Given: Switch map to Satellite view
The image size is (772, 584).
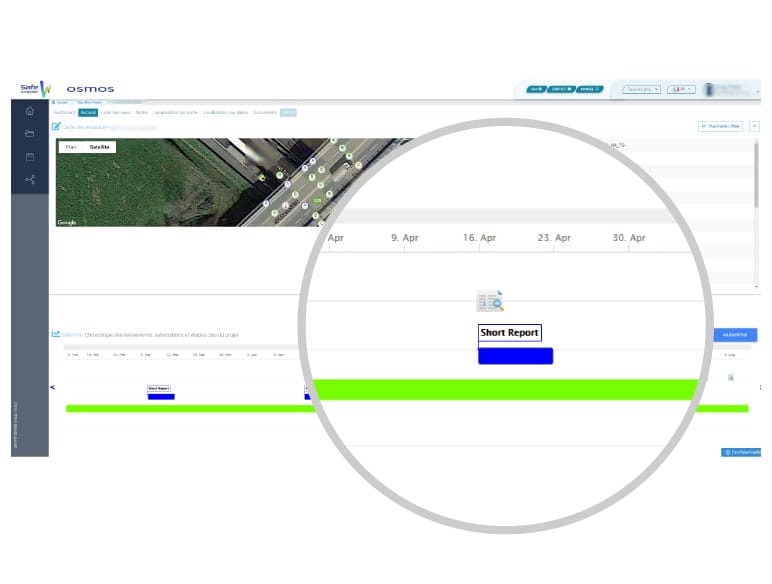Looking at the screenshot, I should tap(100, 147).
